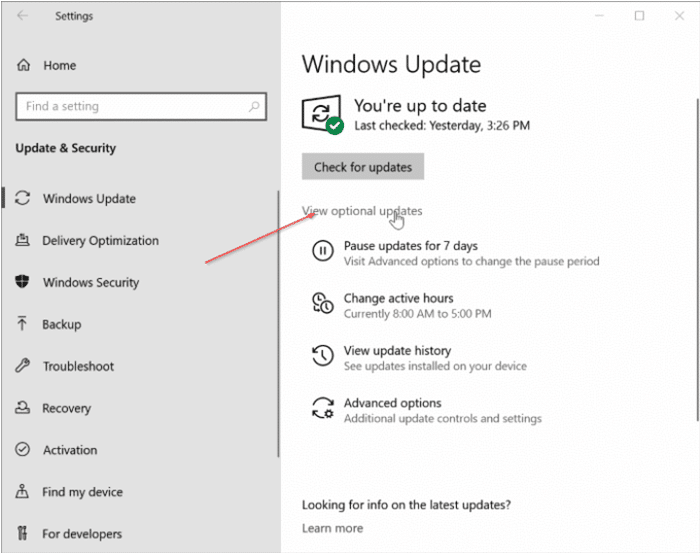Click 'Visit Advanced options to change the pause period'
Screen dimensions: 700x553
tap(471, 261)
